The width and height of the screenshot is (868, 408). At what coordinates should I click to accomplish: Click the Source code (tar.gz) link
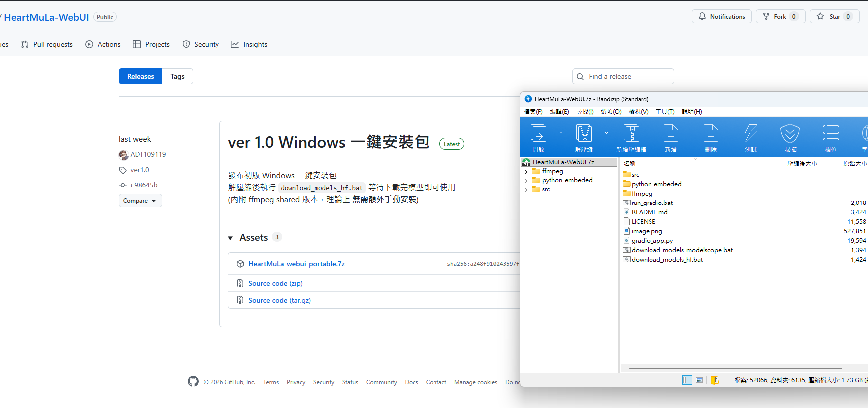[280, 300]
